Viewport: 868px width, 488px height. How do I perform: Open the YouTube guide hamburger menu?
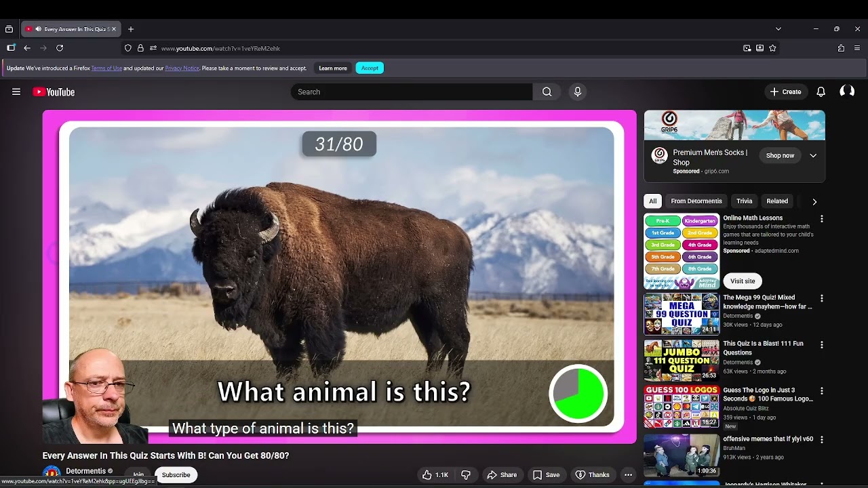tap(16, 91)
